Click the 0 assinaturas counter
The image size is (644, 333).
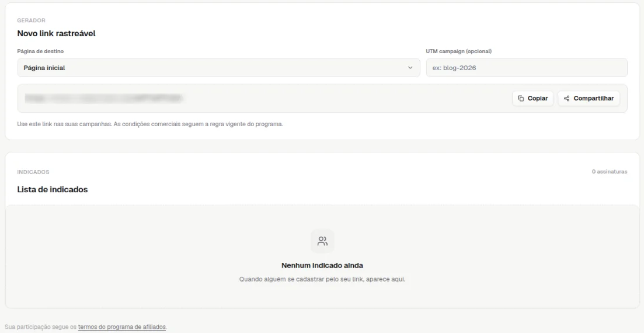tap(610, 172)
